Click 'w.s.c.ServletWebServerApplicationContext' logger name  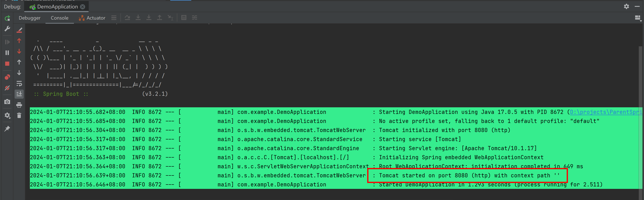pyautogui.click(x=303, y=166)
